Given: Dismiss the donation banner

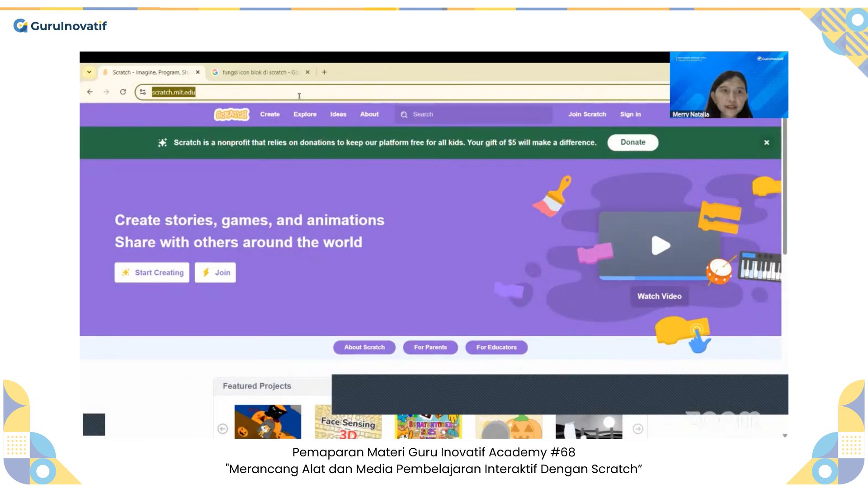Looking at the screenshot, I should coord(767,142).
